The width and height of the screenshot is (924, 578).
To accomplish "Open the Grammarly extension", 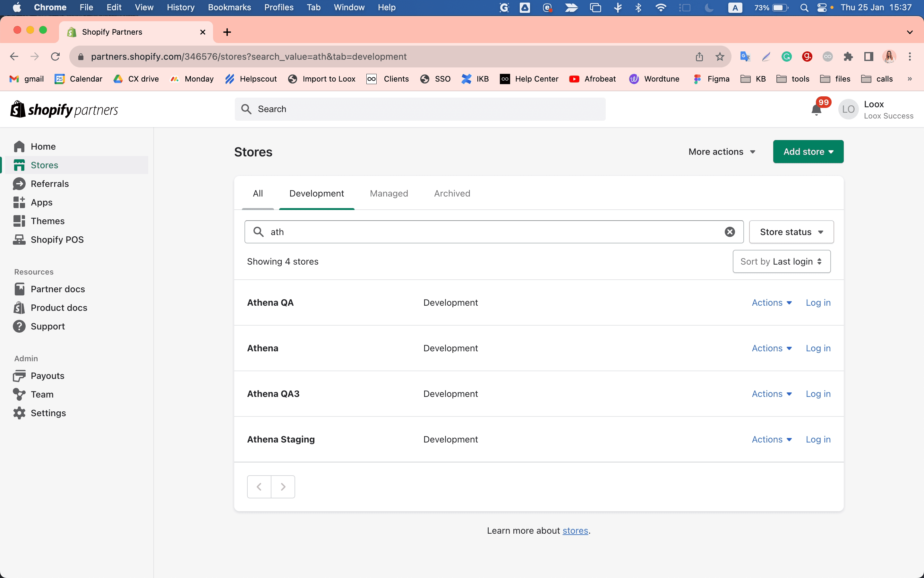I will (787, 57).
